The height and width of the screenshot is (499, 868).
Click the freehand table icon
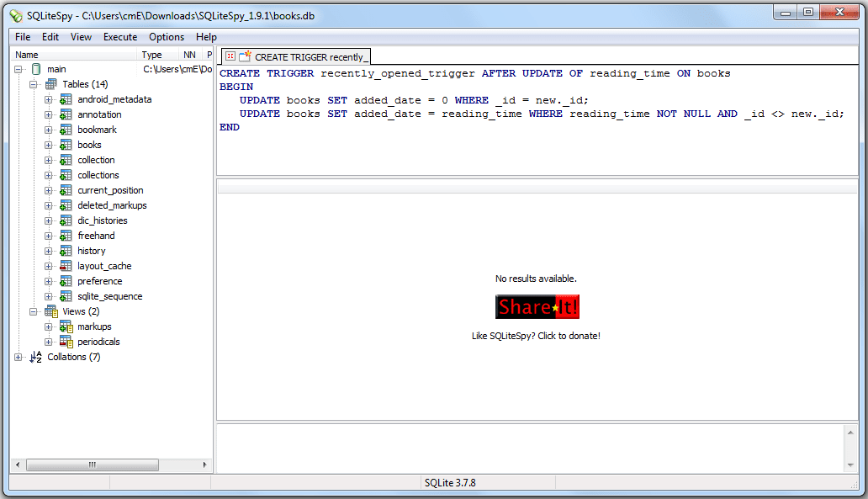[66, 236]
